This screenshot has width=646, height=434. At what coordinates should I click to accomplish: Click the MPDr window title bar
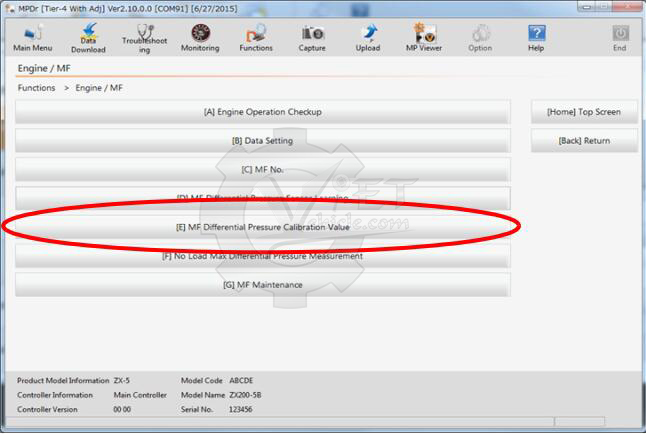click(300, 7)
